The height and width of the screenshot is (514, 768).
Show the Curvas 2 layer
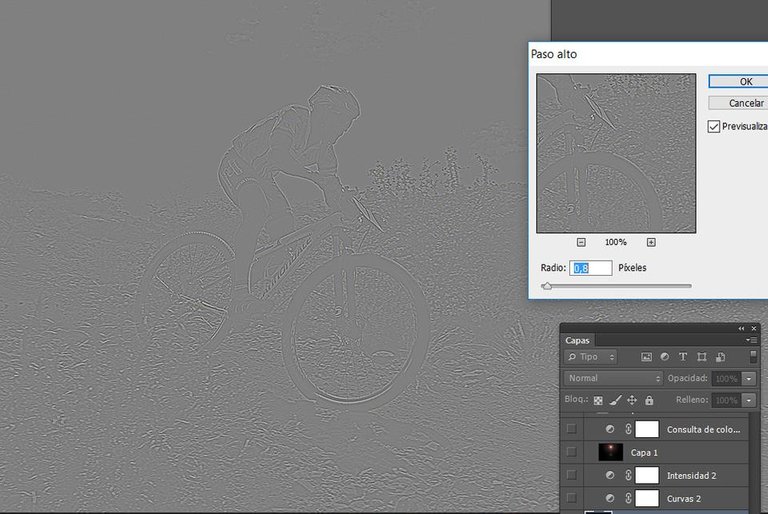pos(571,498)
